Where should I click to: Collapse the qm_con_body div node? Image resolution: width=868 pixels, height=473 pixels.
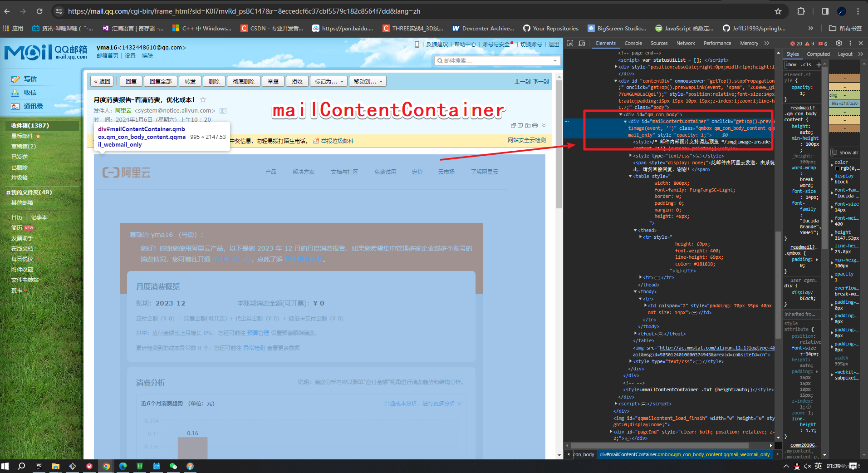coord(621,115)
